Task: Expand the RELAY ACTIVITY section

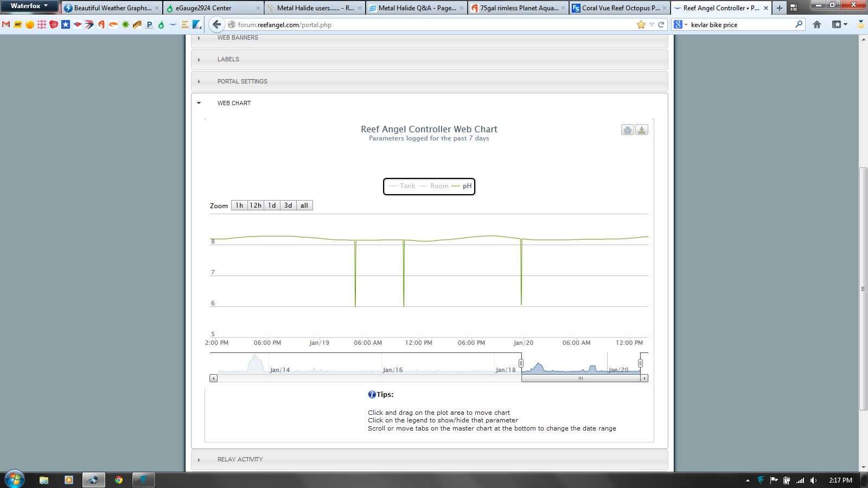Action: (429, 459)
